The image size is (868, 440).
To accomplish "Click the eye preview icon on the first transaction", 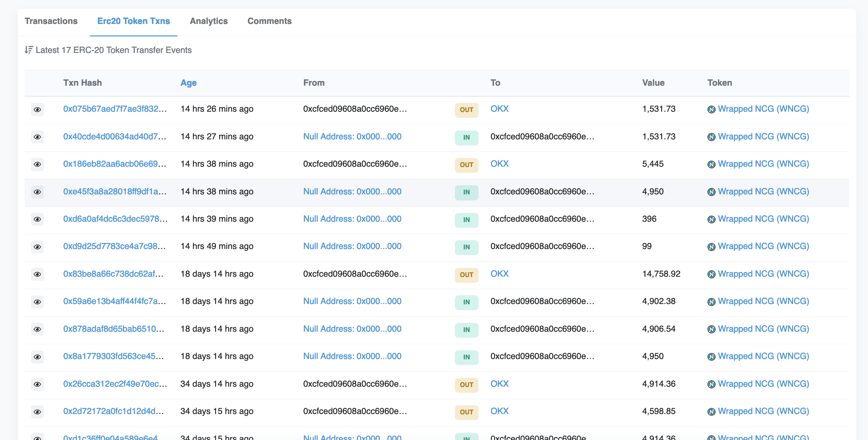I will click(37, 109).
